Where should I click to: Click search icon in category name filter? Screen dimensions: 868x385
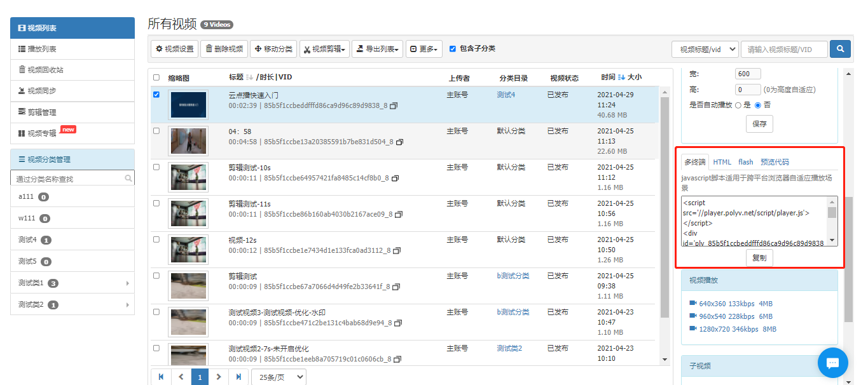[x=128, y=179]
